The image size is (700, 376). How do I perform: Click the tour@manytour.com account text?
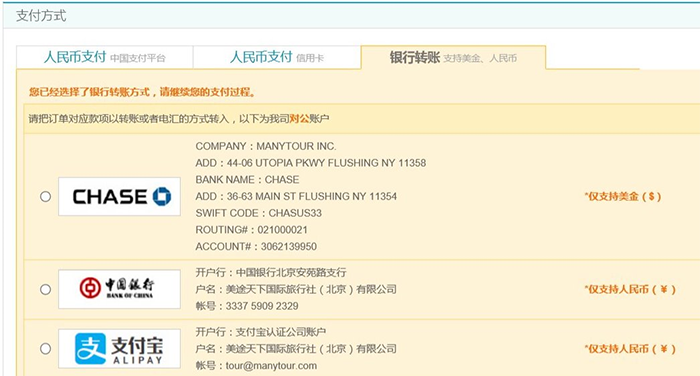tap(271, 366)
